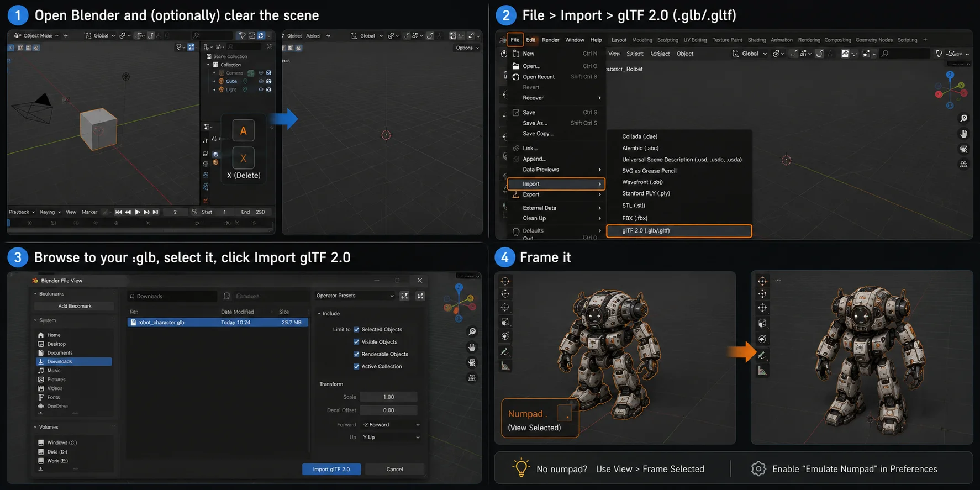Toggle perspective grid icon in the Import menu viewport
Image resolution: width=980 pixels, height=490 pixels.
(963, 164)
